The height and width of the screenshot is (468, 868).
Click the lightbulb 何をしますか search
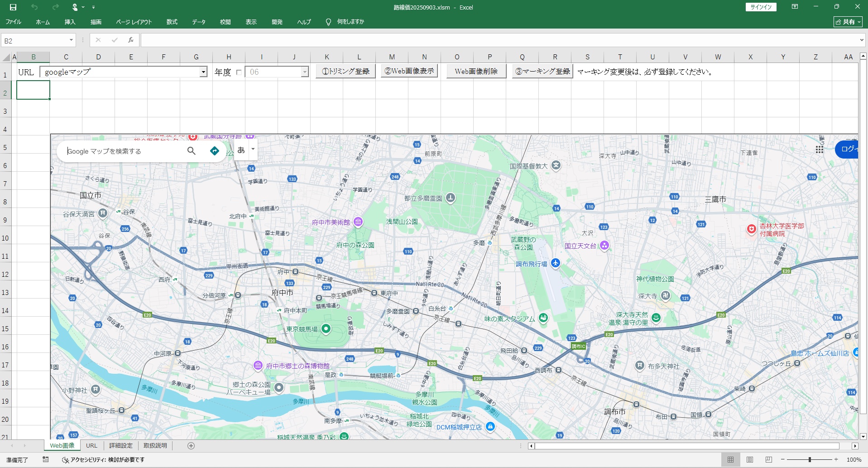(345, 22)
